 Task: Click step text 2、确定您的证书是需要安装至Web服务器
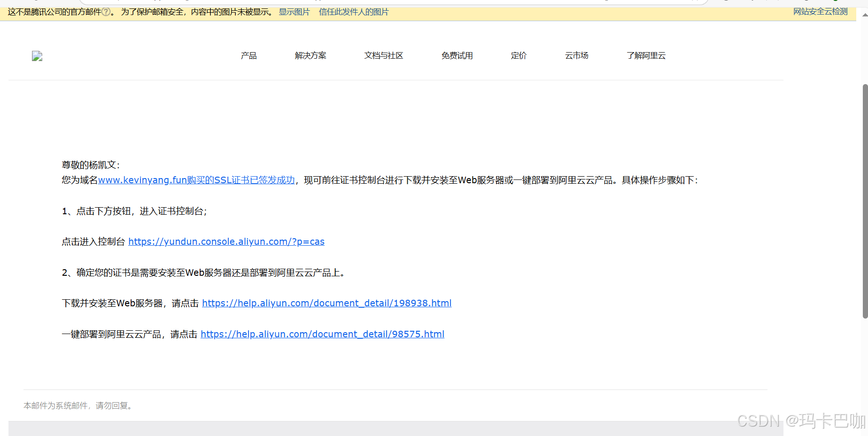[204, 272]
